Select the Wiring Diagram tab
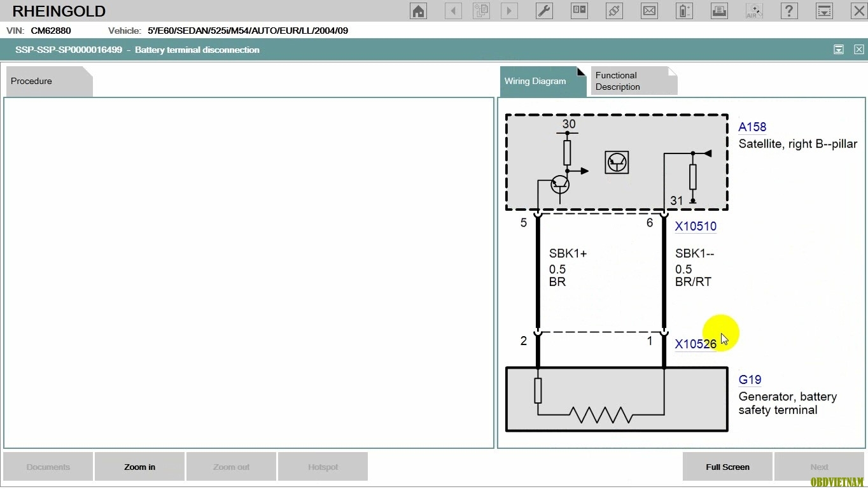The image size is (868, 489). pyautogui.click(x=543, y=81)
